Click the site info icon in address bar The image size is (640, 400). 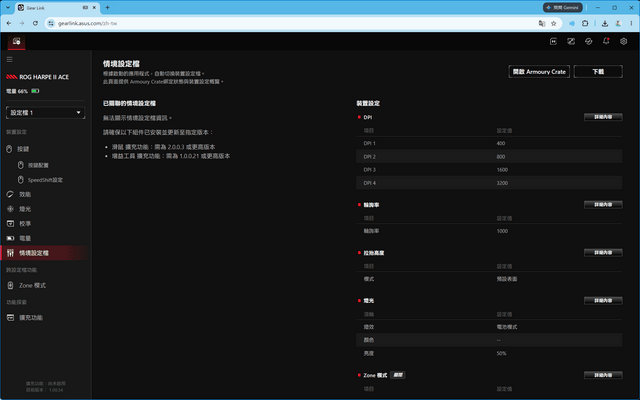coord(51,24)
